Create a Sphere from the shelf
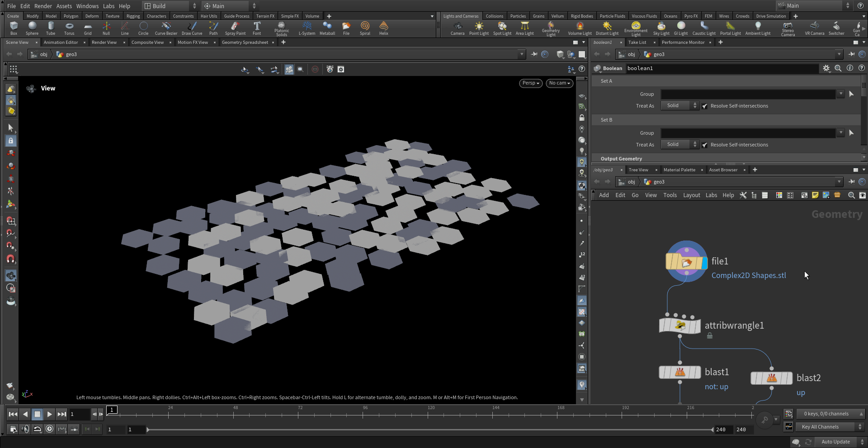This screenshot has height=448, width=868. (x=32, y=28)
